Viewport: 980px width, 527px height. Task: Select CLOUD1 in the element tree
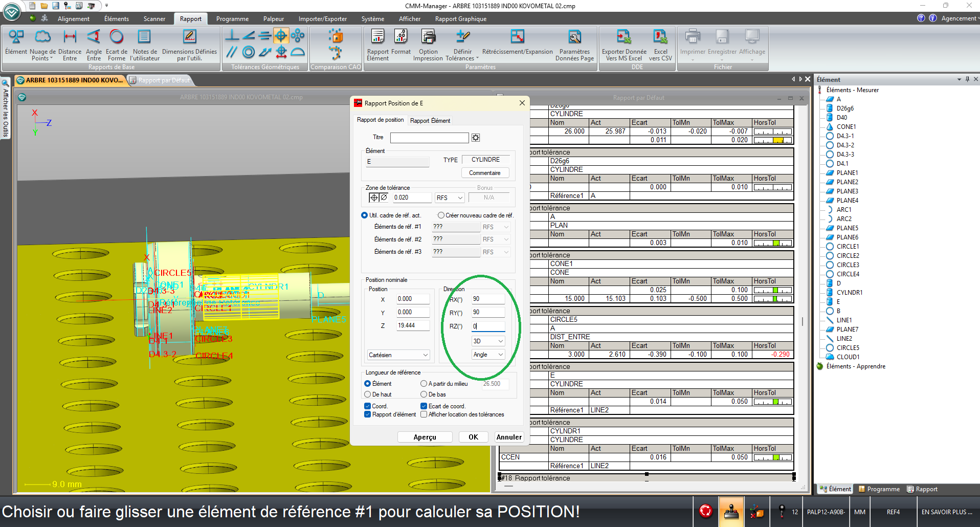click(x=848, y=357)
